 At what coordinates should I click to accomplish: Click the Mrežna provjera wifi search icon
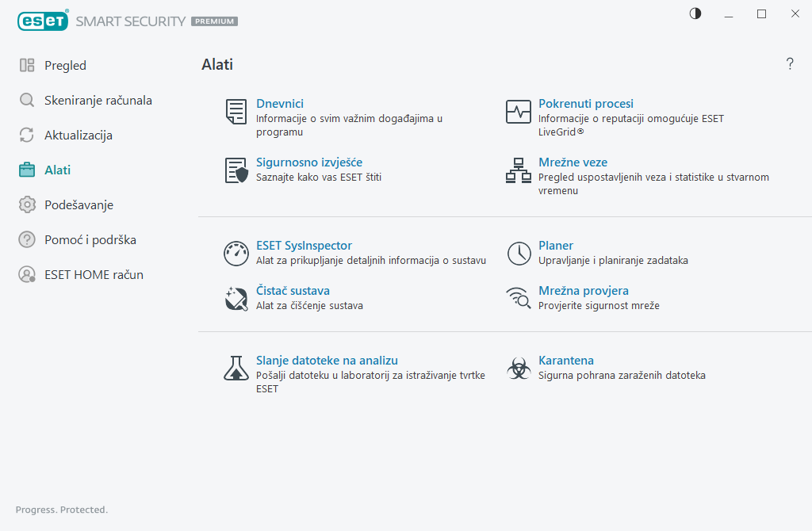pos(519,299)
